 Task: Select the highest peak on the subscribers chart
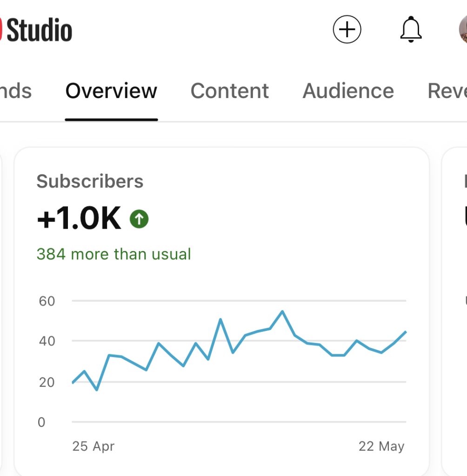[x=282, y=311]
